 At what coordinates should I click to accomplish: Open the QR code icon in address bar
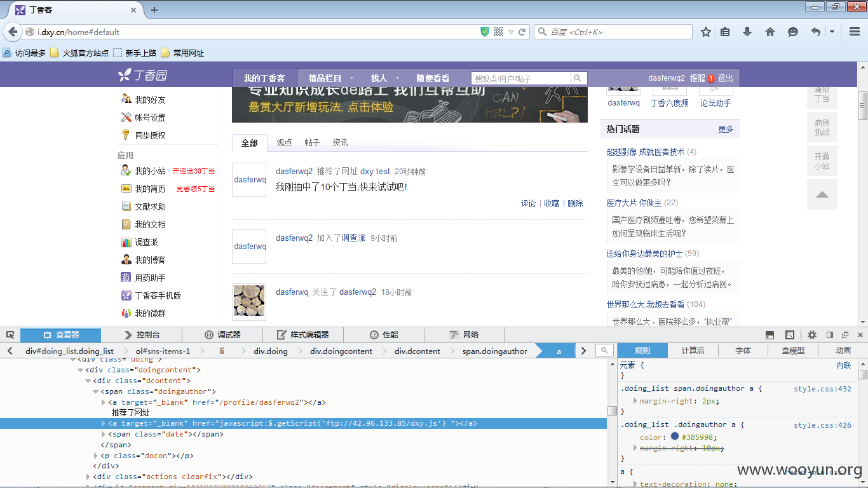[x=499, y=32]
